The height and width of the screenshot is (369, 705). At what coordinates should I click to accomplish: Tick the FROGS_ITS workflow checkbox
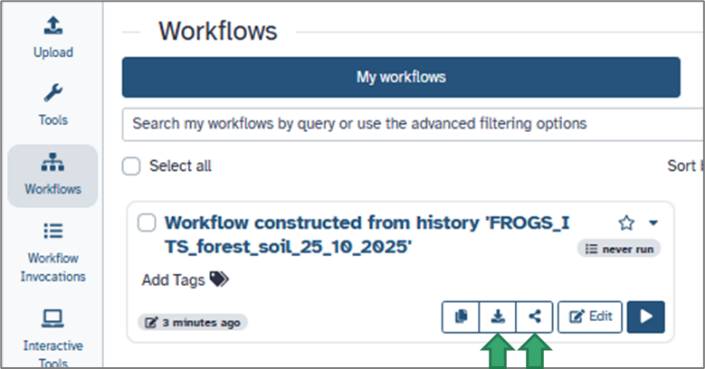pyautogui.click(x=147, y=222)
